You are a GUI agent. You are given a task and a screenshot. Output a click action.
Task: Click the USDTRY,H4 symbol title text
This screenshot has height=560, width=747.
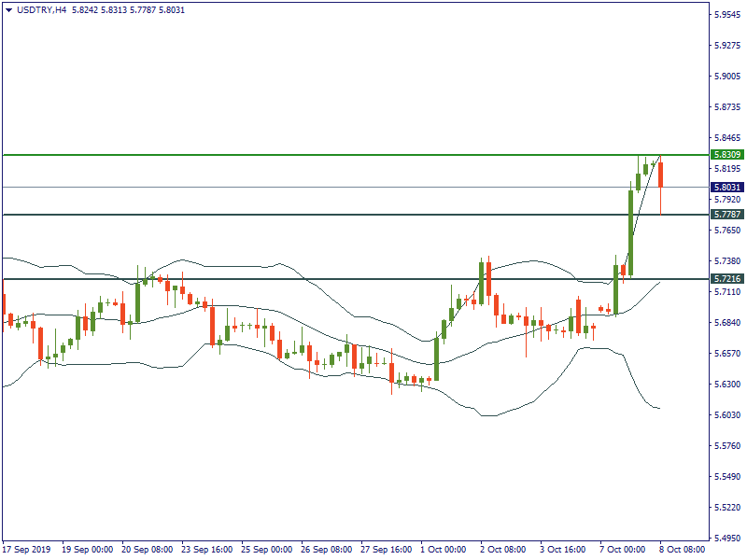(x=42, y=8)
